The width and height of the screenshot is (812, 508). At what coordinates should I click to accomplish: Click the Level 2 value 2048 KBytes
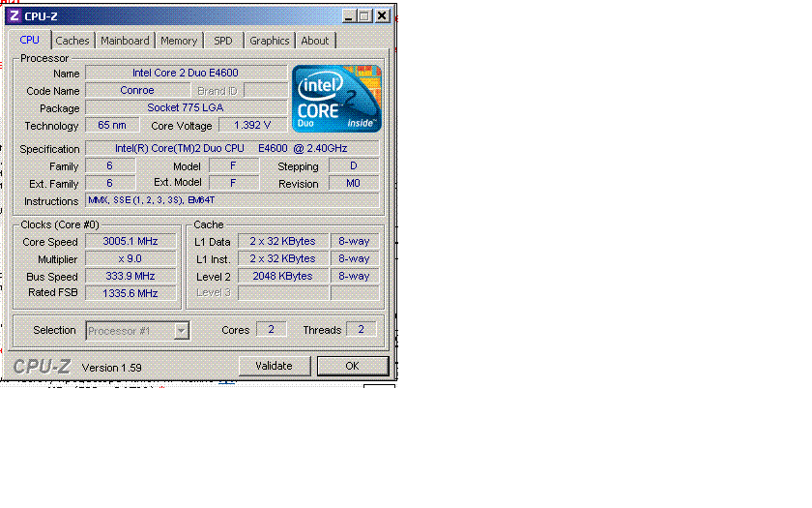(282, 276)
